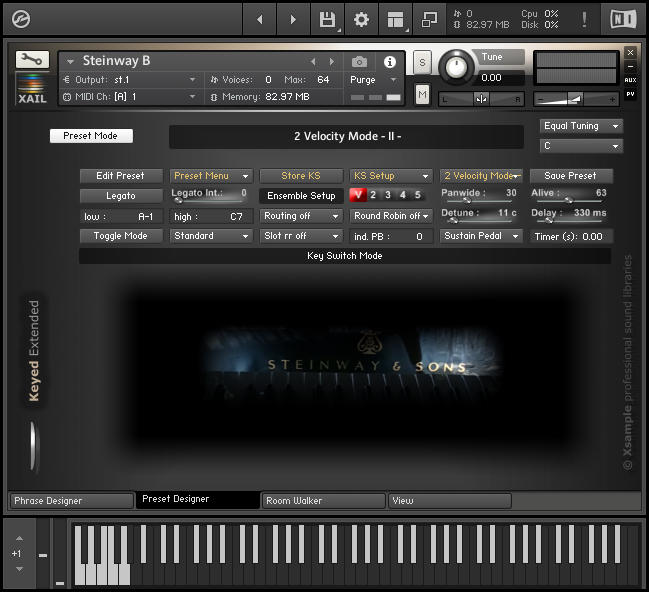Click the Native Instruments NI logo
The width and height of the screenshot is (649, 592).
tap(623, 19)
